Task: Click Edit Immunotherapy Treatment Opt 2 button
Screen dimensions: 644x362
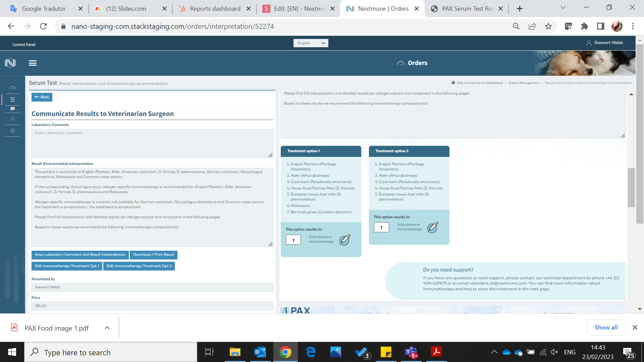Action: 139,266
